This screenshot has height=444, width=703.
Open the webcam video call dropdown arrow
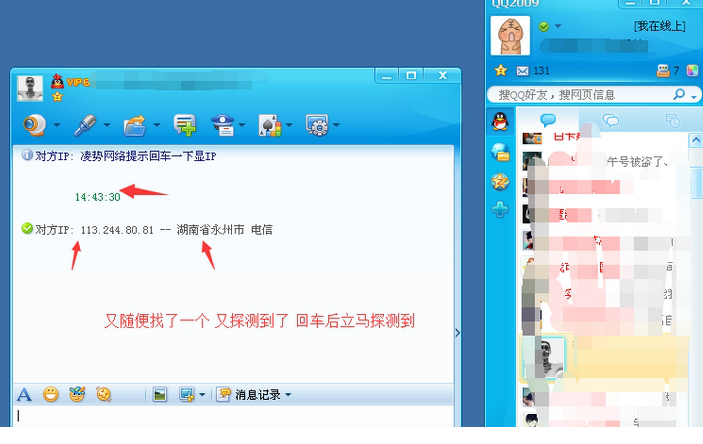coord(56,125)
